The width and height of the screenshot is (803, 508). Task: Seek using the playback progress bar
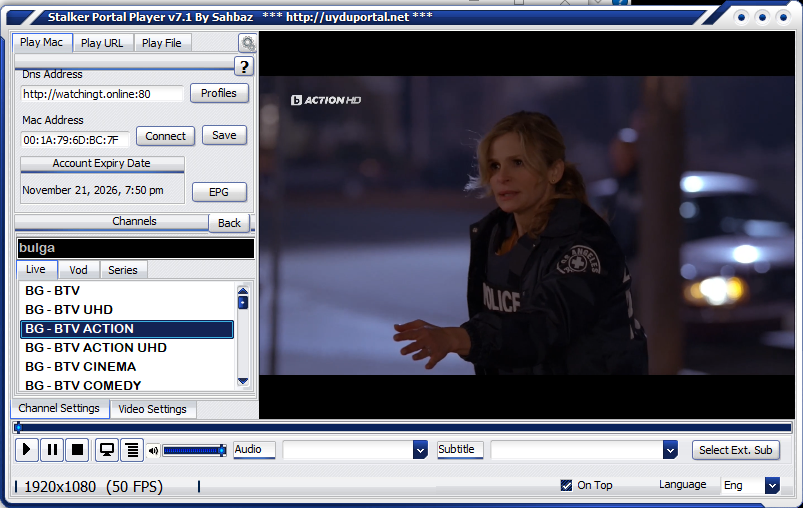(403, 427)
